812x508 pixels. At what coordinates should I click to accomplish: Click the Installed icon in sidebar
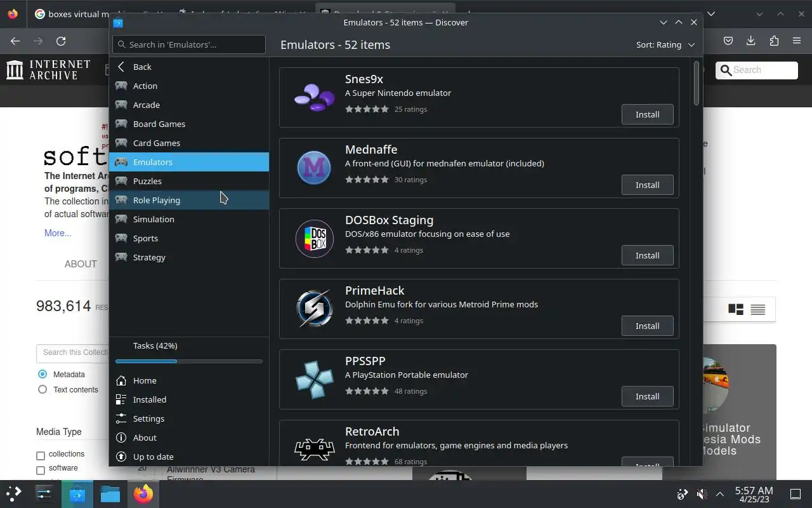point(121,399)
